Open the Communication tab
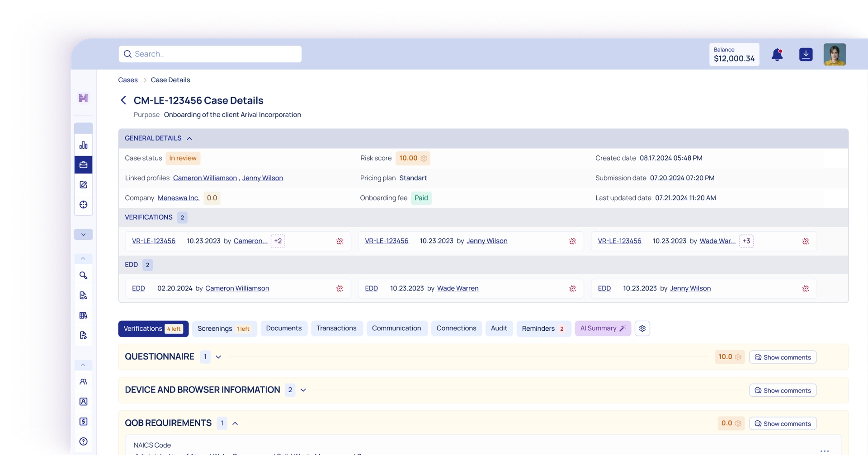This screenshot has height=455, width=868. click(396, 328)
